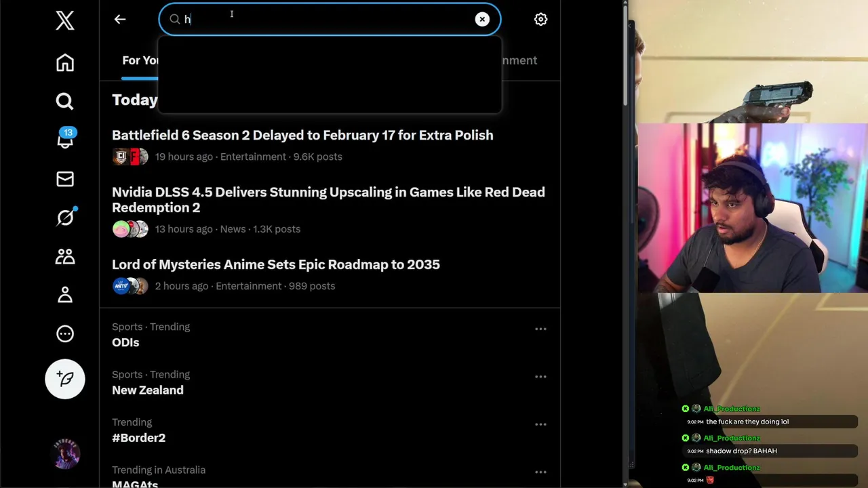868x488 pixels.
Task: Open Grok icon in the sidebar
Action: 66,217
